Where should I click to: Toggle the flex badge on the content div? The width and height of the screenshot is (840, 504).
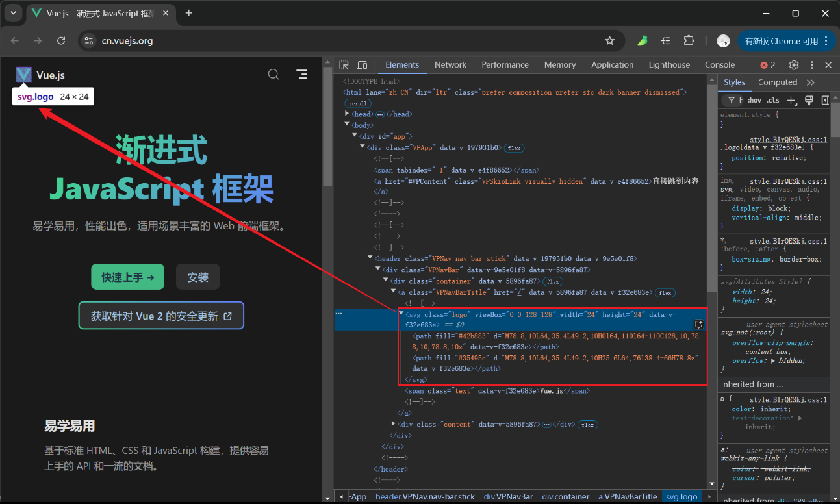[x=587, y=425]
